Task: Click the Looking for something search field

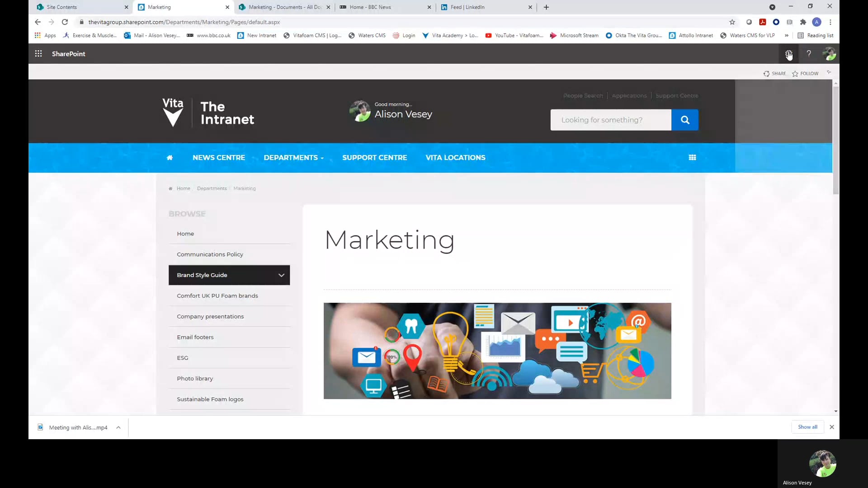Action: pos(611,120)
